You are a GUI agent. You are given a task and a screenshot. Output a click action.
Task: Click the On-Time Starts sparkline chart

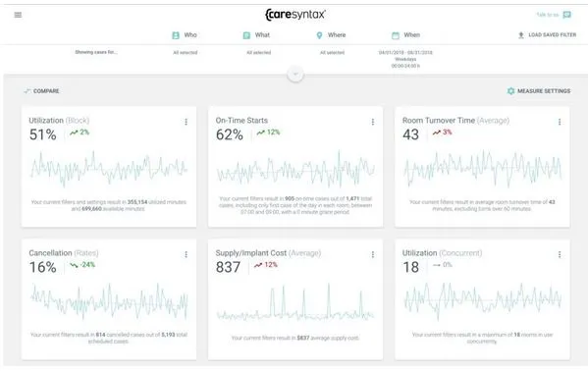(x=295, y=169)
